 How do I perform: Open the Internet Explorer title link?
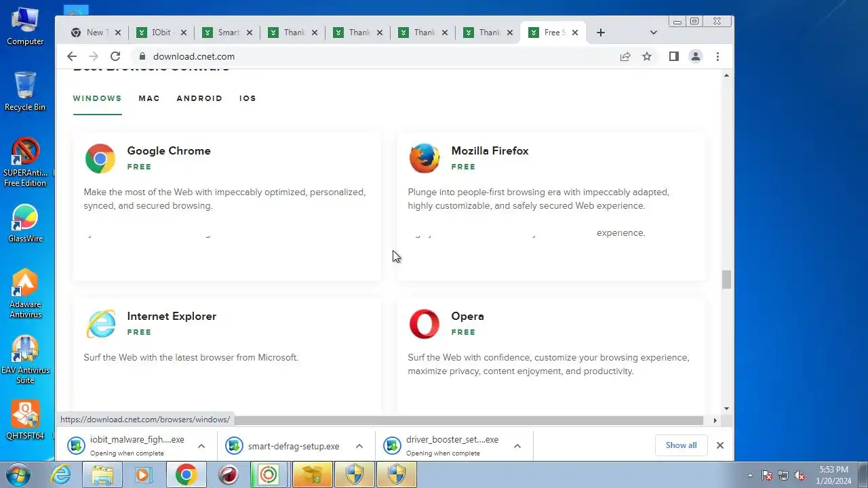(172, 316)
